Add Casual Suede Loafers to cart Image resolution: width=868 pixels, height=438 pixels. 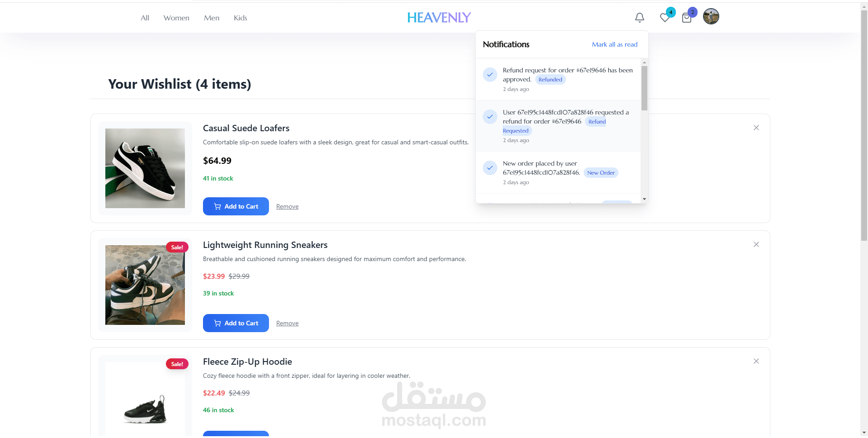click(x=236, y=206)
